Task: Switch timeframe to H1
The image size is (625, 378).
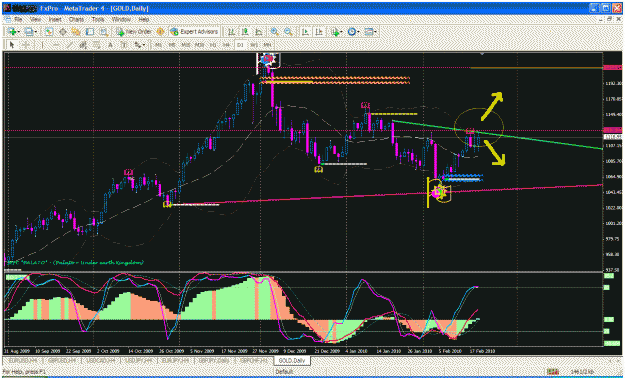Action: (x=213, y=45)
